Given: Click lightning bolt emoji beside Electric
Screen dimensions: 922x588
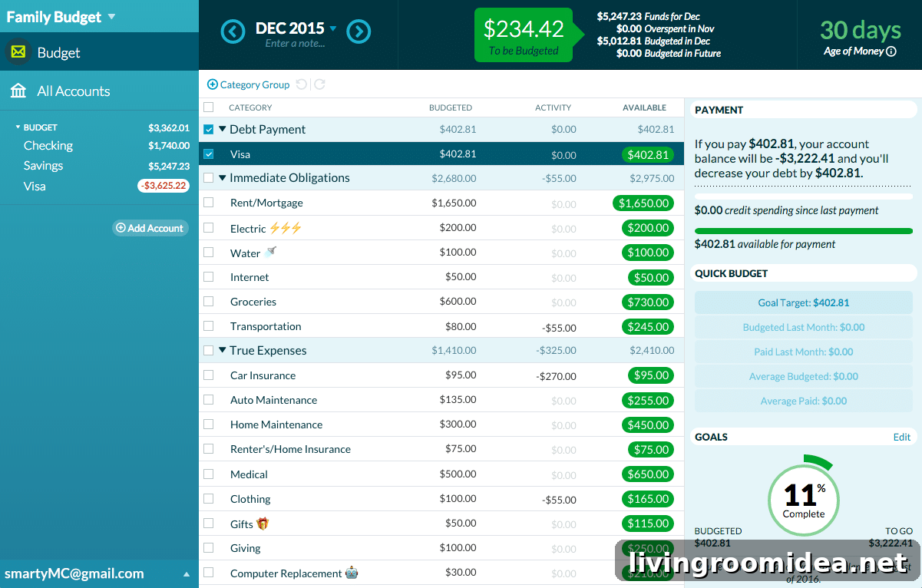Looking at the screenshot, I should [286, 228].
